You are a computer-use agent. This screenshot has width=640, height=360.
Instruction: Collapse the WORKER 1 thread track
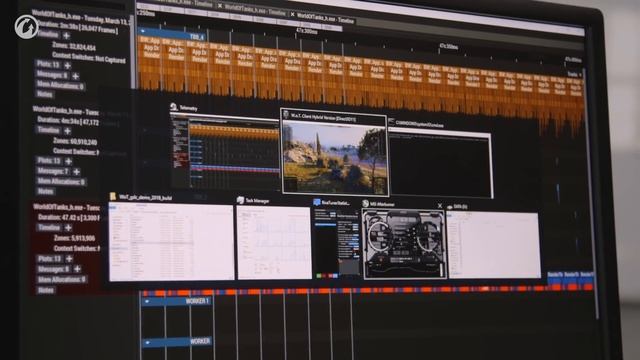147,302
